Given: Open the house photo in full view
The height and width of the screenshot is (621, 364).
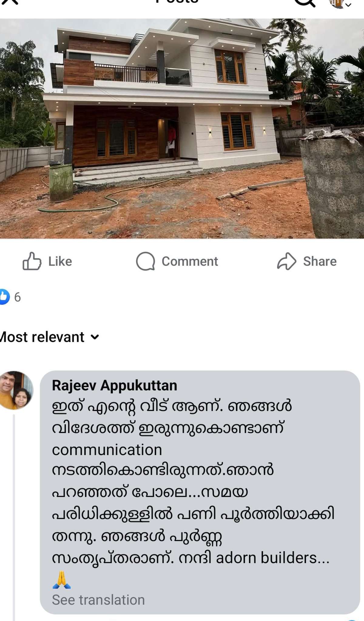Looking at the screenshot, I should (182, 129).
